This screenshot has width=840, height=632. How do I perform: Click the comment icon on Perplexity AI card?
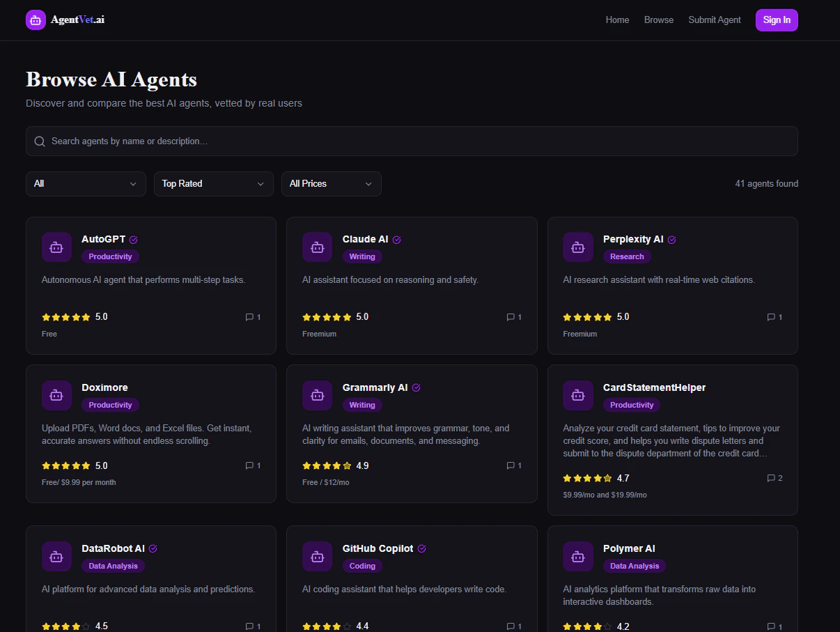[771, 317]
